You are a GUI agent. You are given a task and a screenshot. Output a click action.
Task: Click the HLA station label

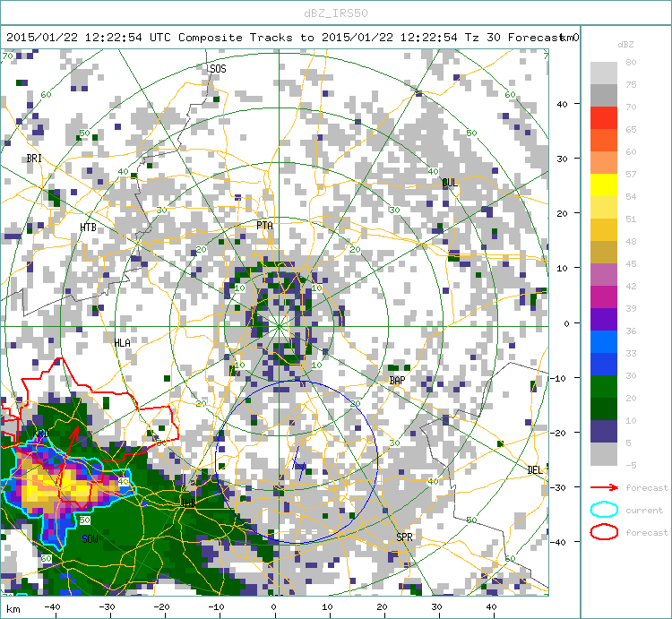[122, 343]
